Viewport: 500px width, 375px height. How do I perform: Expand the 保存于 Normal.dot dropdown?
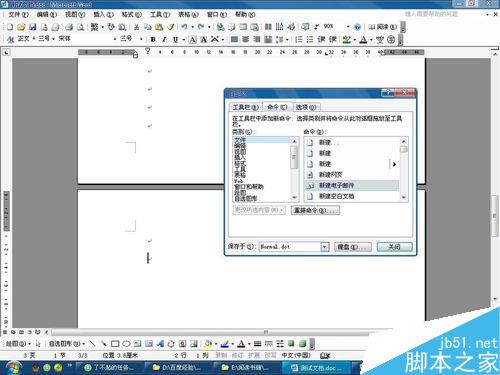[x=325, y=247]
